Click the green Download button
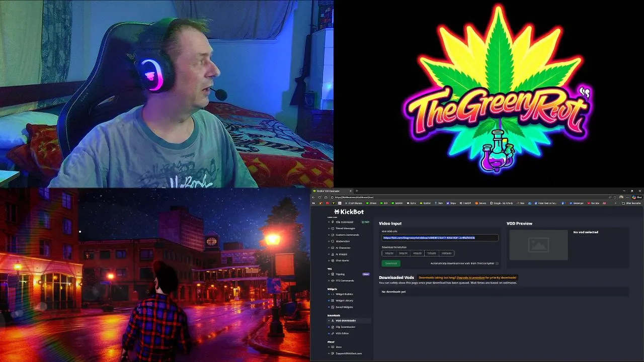644x362 pixels. tap(391, 263)
